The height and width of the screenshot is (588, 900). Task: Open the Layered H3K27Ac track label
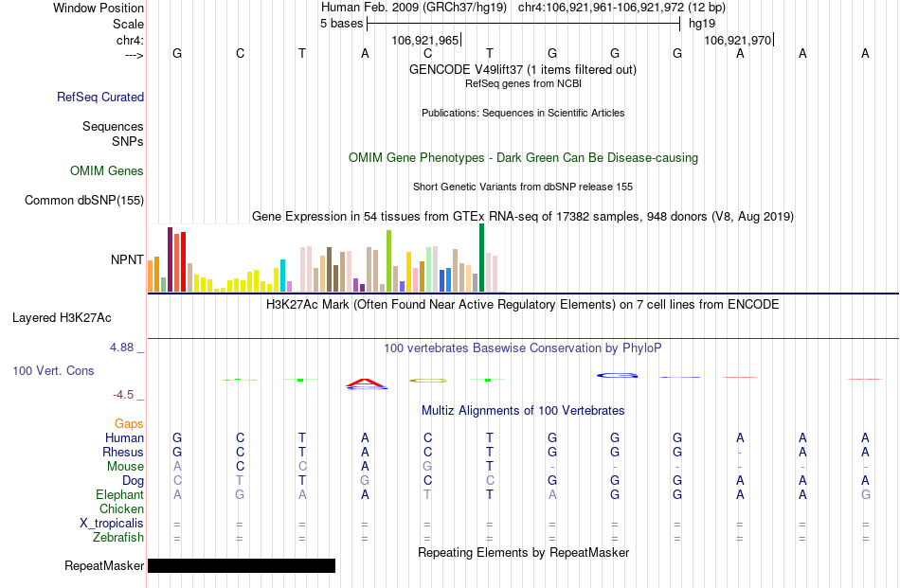pyautogui.click(x=62, y=318)
